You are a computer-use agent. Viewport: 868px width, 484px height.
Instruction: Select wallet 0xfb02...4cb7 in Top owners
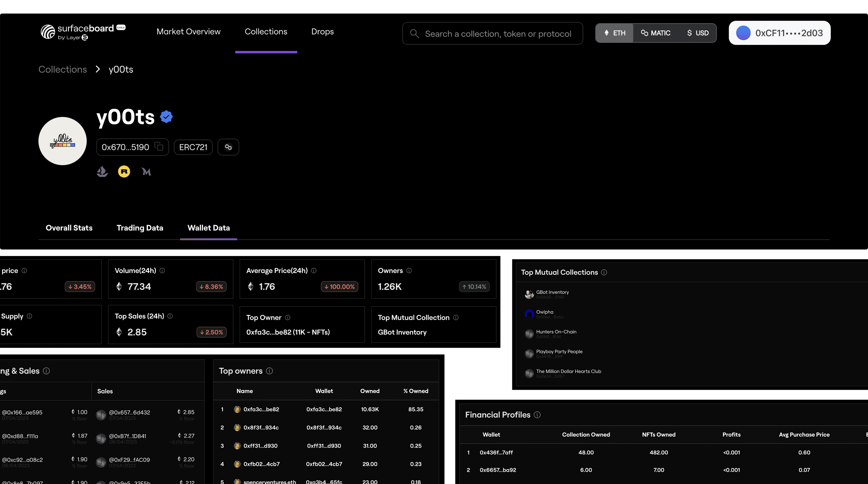click(324, 464)
